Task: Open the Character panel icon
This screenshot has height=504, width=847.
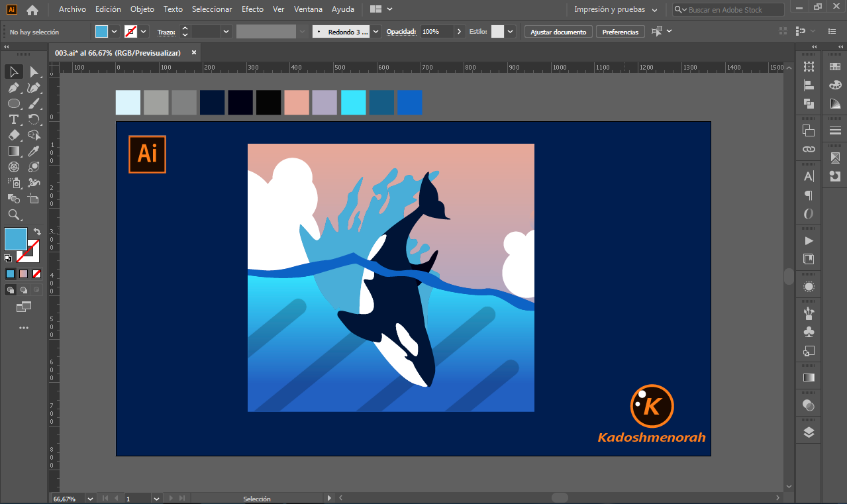Action: click(809, 176)
